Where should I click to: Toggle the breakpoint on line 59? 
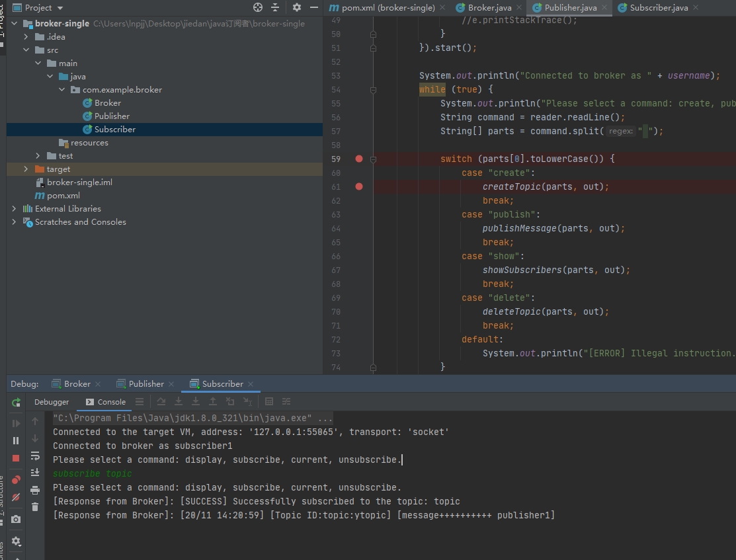click(x=359, y=159)
